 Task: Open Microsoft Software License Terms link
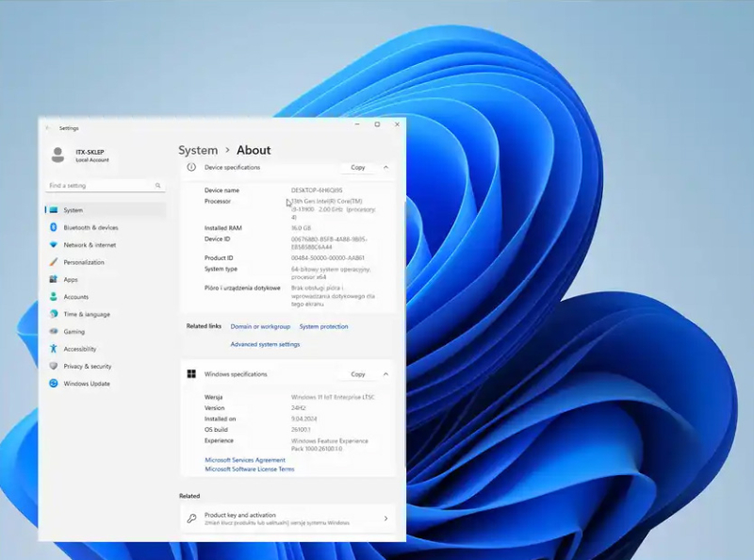click(250, 469)
